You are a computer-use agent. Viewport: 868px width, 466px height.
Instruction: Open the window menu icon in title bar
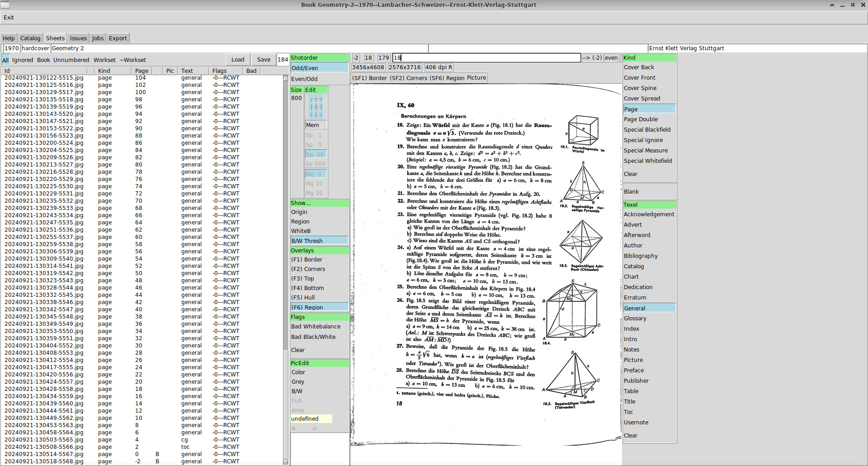click(5, 5)
